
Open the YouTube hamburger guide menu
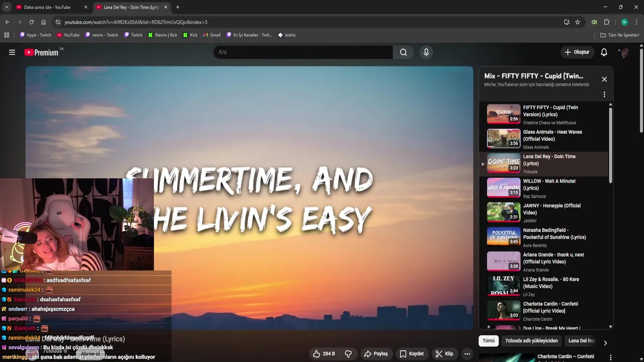(12, 52)
